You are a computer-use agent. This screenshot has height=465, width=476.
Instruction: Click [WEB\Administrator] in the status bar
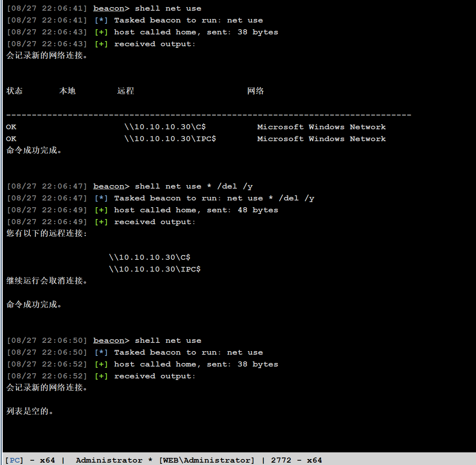point(207,460)
